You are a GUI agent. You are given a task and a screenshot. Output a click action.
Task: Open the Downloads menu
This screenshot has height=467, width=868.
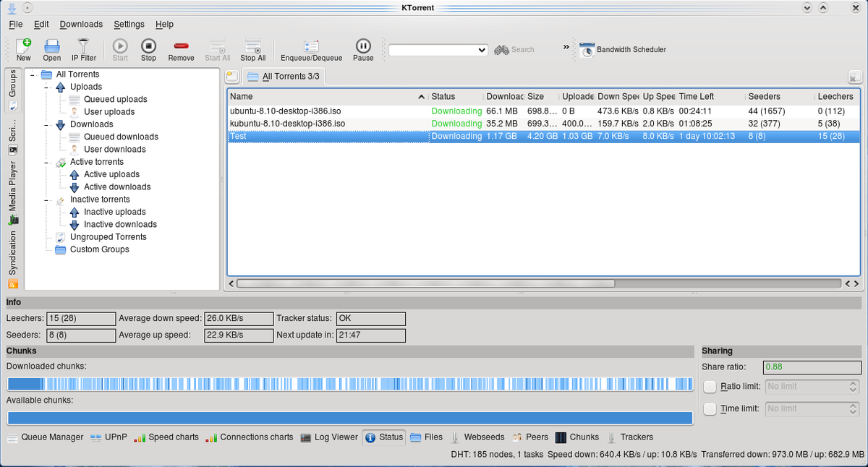pyautogui.click(x=81, y=24)
